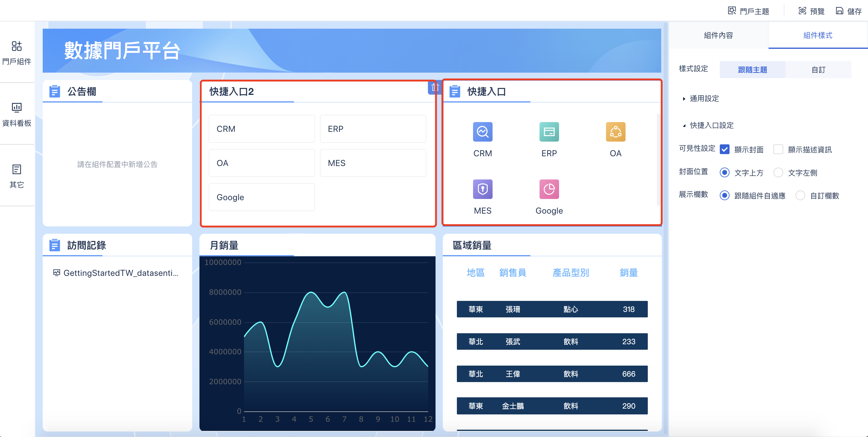Open the 門戶組件 sidebar icon
868x437 pixels.
point(16,46)
